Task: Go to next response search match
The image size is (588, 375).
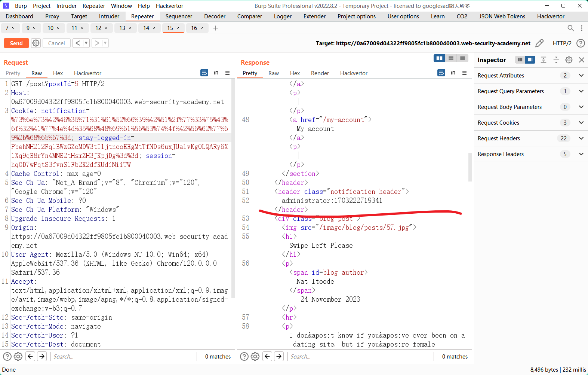Action: click(x=279, y=356)
